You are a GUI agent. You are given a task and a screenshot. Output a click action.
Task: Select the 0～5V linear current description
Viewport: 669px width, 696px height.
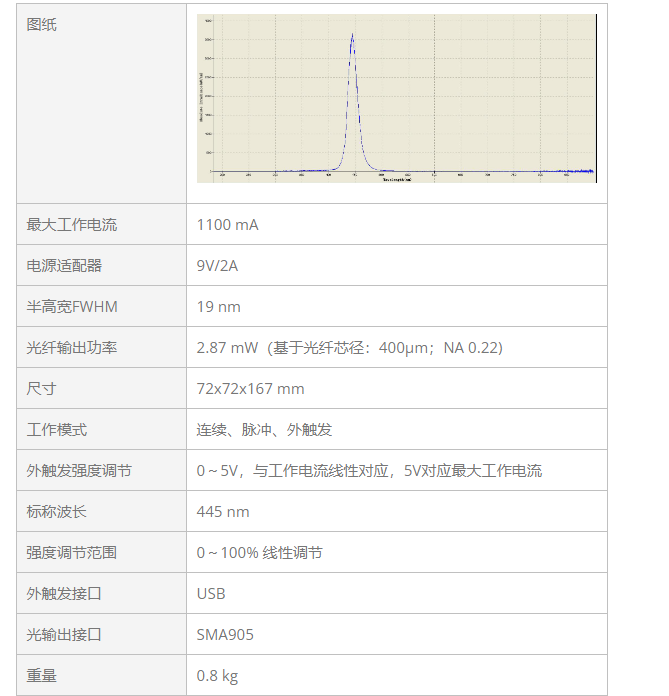click(x=369, y=471)
